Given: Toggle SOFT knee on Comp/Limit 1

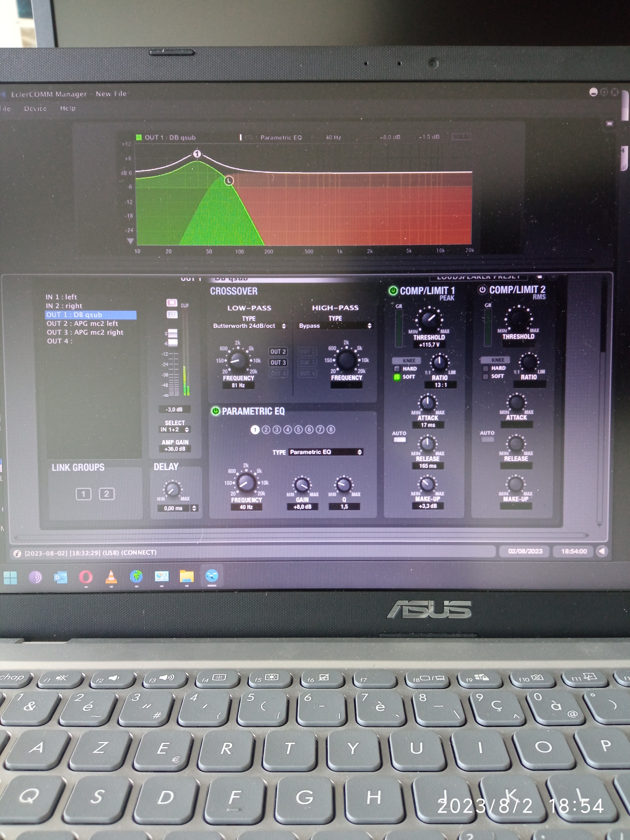Looking at the screenshot, I should tap(397, 377).
